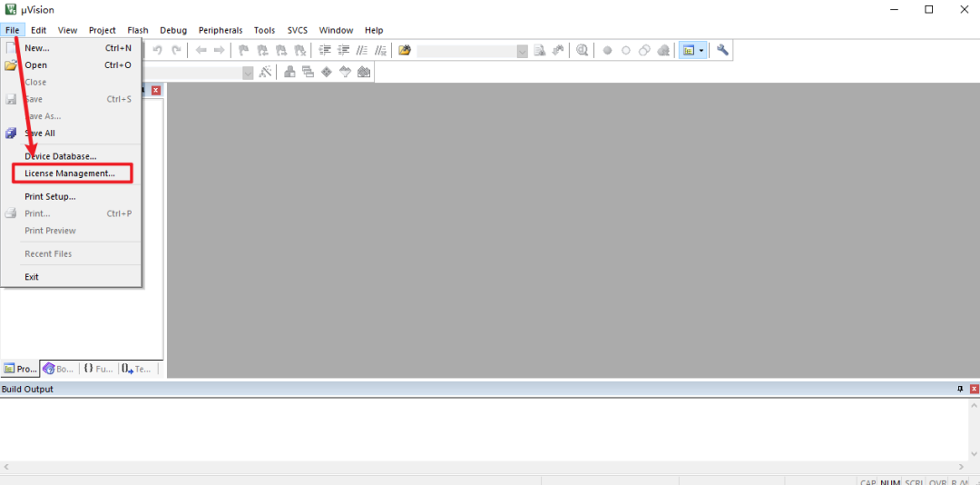Open Options for Target magic wand

point(265,72)
